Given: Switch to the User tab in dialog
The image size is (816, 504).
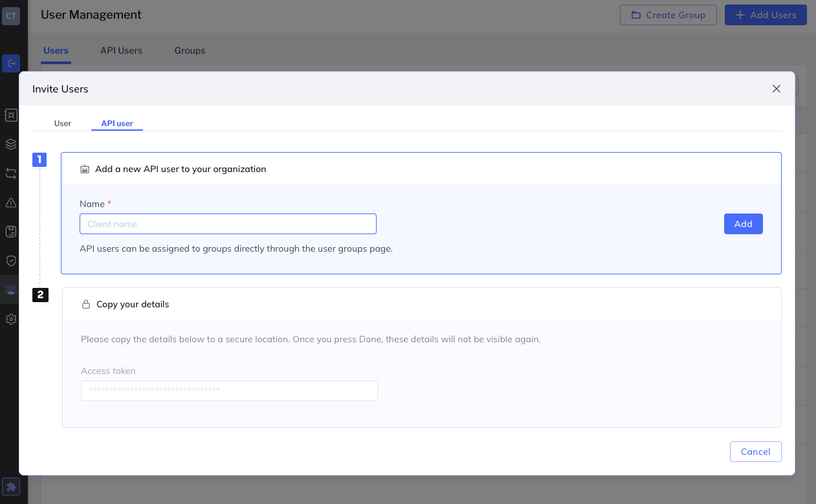Looking at the screenshot, I should pos(63,123).
